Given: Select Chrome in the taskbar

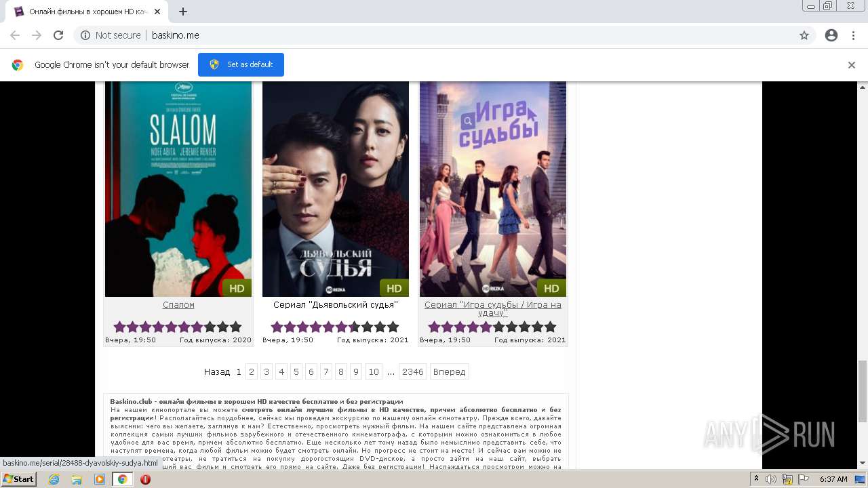Looking at the screenshot, I should (x=122, y=479).
